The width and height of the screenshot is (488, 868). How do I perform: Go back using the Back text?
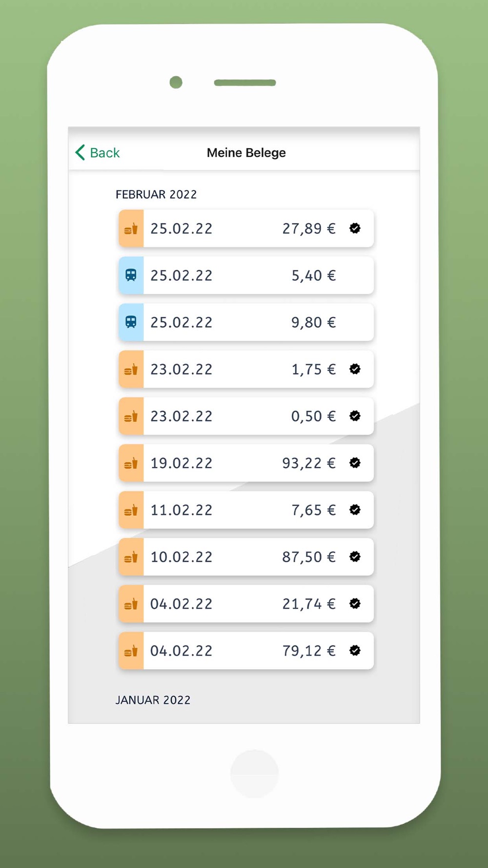tap(105, 153)
